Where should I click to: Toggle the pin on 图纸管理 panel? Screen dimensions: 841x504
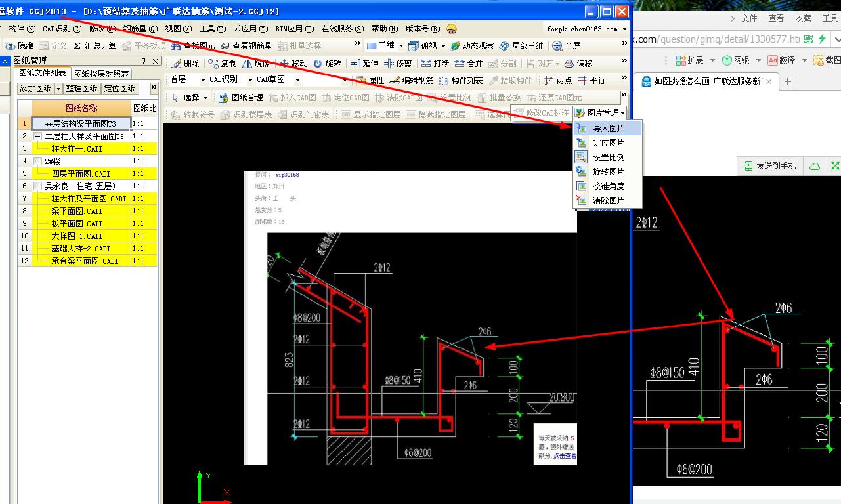[144, 61]
